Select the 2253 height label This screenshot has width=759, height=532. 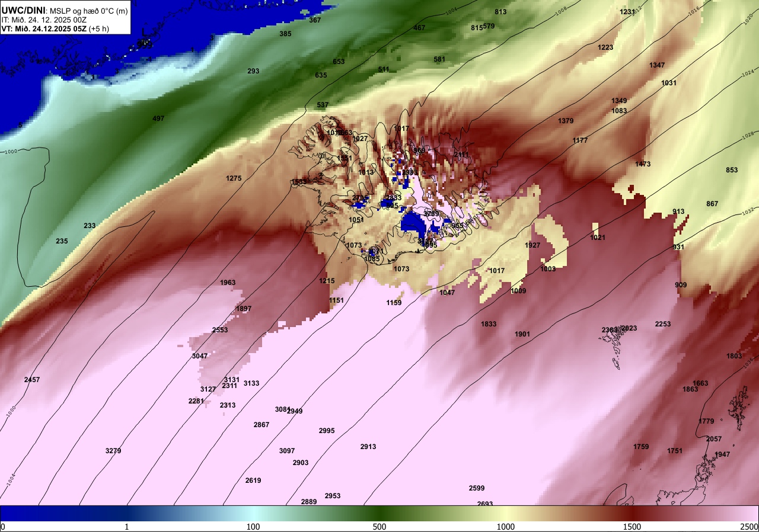pos(663,324)
